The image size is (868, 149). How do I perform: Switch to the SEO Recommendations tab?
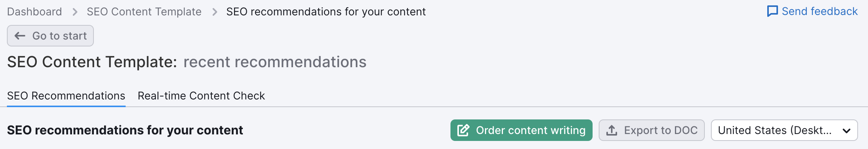pyautogui.click(x=66, y=96)
